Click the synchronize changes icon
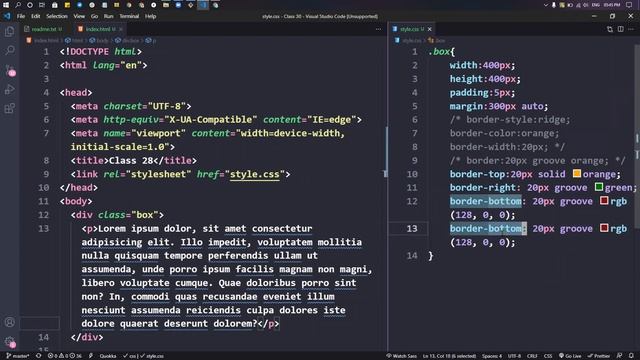640x360 pixels. (x=38, y=356)
